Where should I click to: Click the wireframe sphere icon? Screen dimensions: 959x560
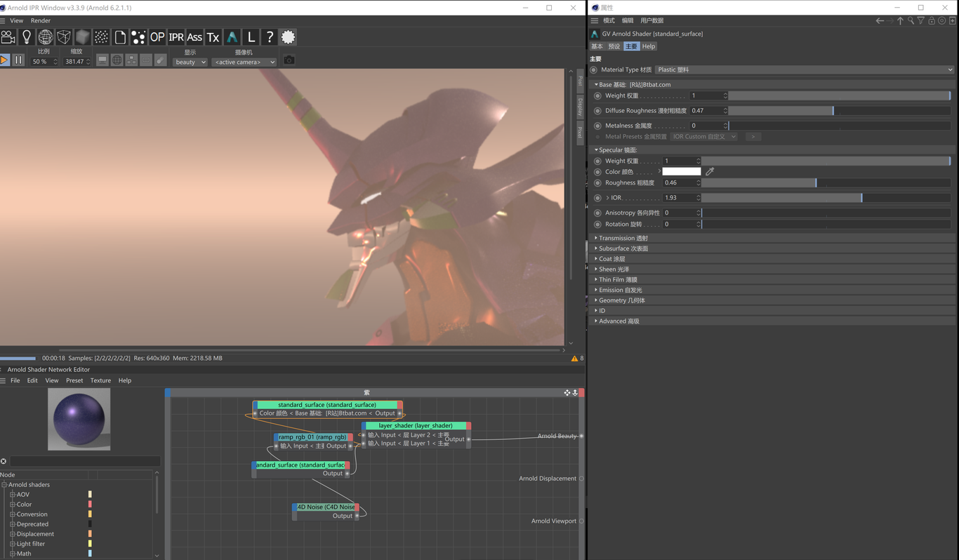(45, 37)
